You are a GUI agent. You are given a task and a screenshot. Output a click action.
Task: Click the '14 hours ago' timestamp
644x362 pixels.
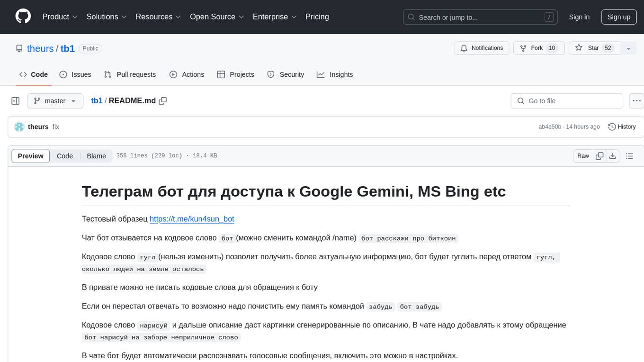[x=583, y=127]
